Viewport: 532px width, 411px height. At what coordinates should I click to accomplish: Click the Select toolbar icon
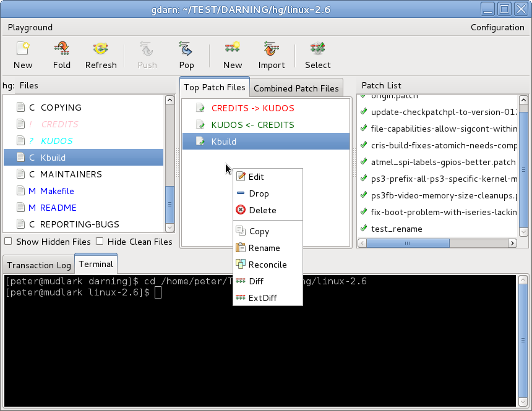click(317, 49)
